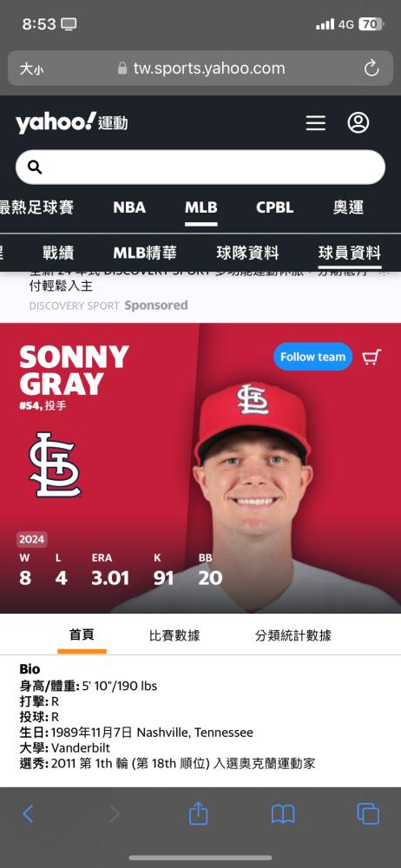Select the NBA navigation item

tap(129, 207)
